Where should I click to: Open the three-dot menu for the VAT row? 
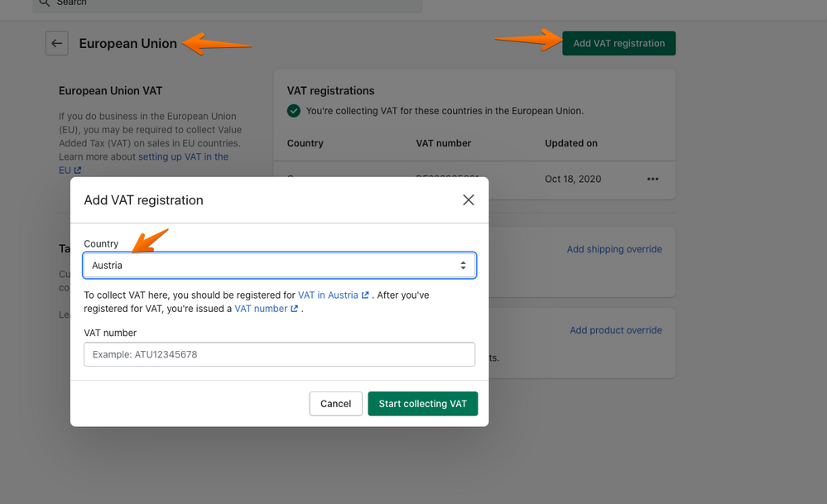pyautogui.click(x=653, y=179)
